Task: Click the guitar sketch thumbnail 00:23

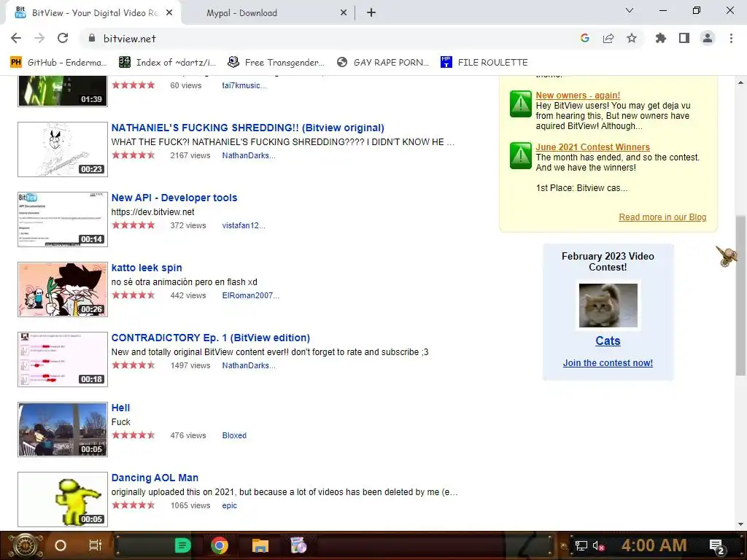Action: [x=63, y=149]
